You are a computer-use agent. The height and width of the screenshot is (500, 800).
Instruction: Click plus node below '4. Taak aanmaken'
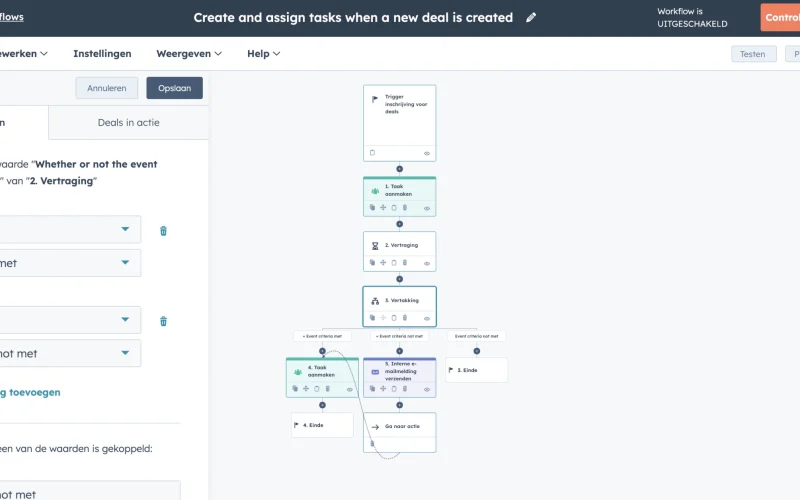(322, 405)
